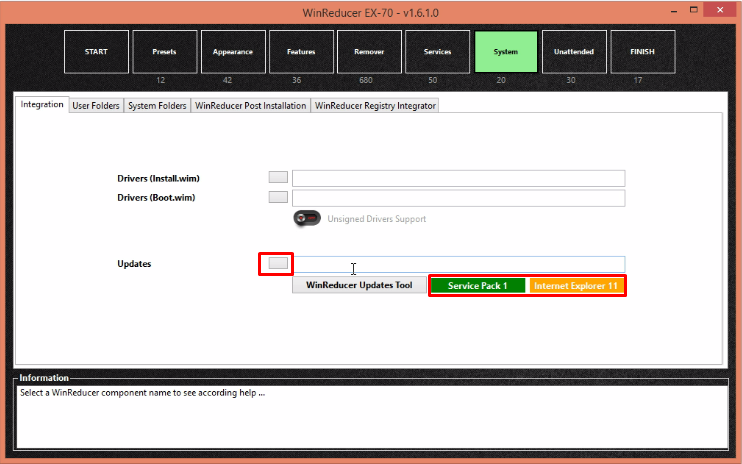This screenshot has width=742, height=464.
Task: Focus the Drivers (Install.wim) path field
Action: coord(459,178)
